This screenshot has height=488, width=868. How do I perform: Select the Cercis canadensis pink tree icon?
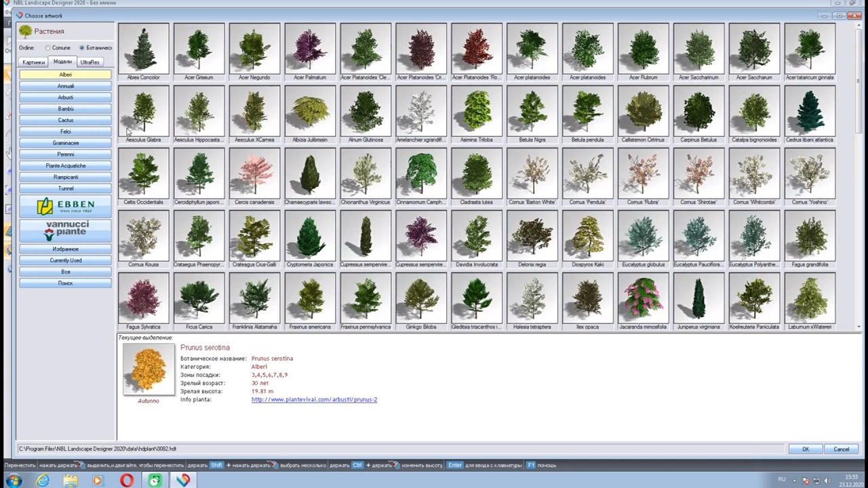[x=254, y=173]
